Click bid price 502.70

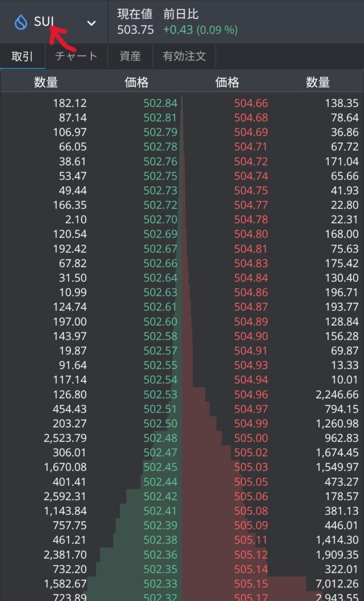click(160, 220)
